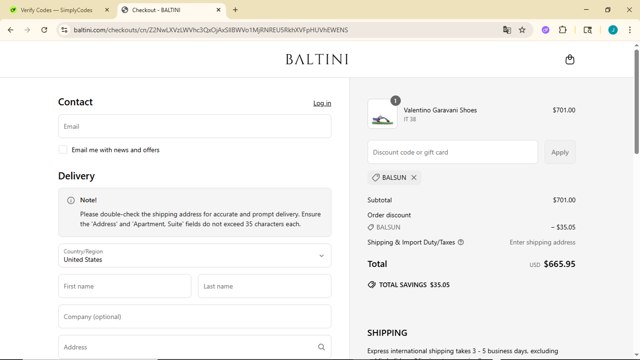Reload the checkout page

(44, 30)
